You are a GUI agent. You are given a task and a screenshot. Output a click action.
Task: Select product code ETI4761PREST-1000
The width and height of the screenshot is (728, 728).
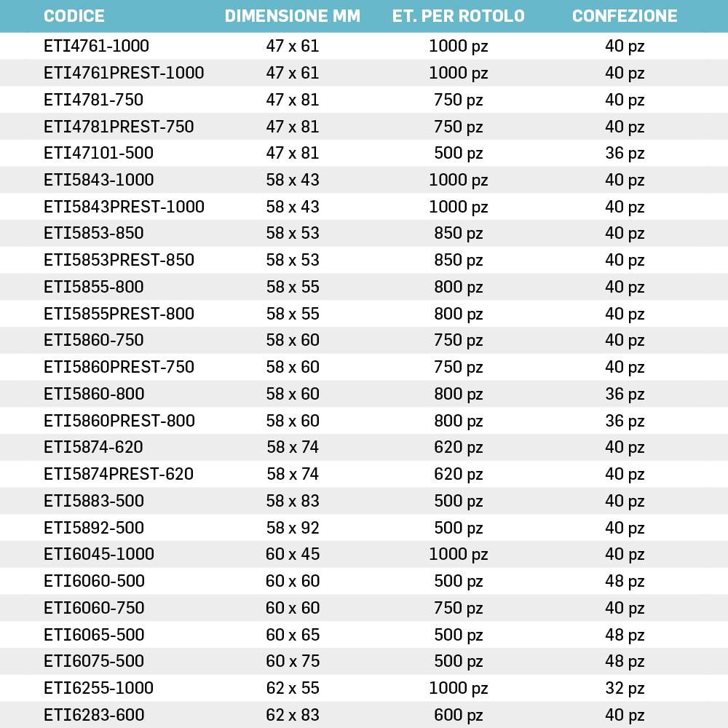[124, 73]
